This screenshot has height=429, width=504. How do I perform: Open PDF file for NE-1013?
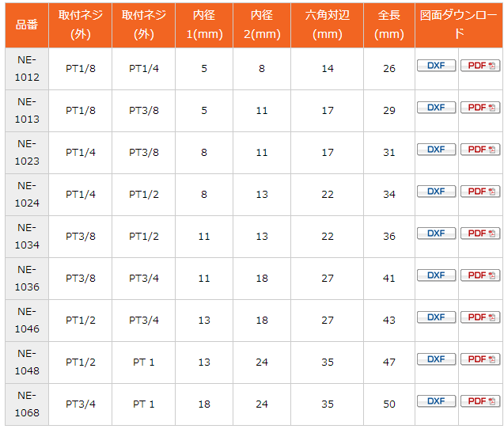(x=480, y=108)
